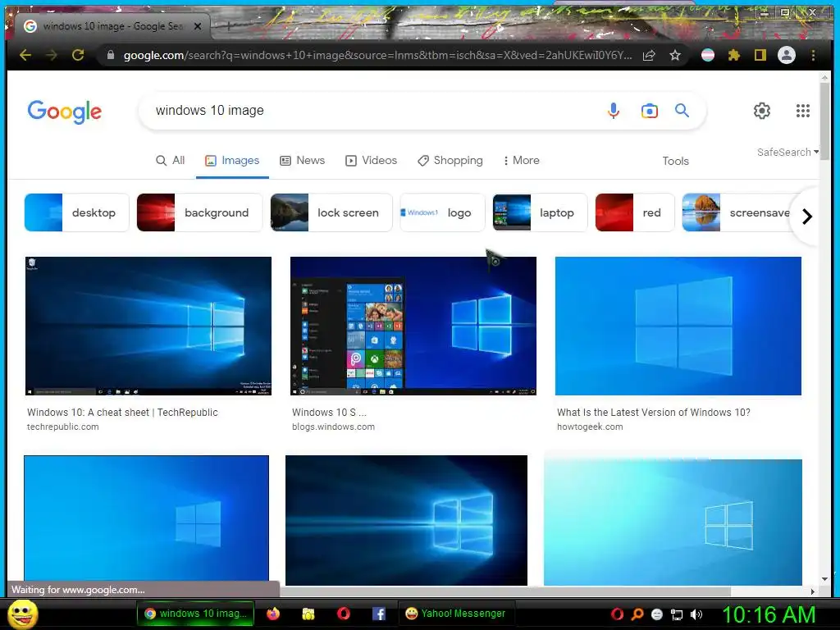Open the Facebook taskbar icon
Screen dimensions: 840x630
(379, 614)
